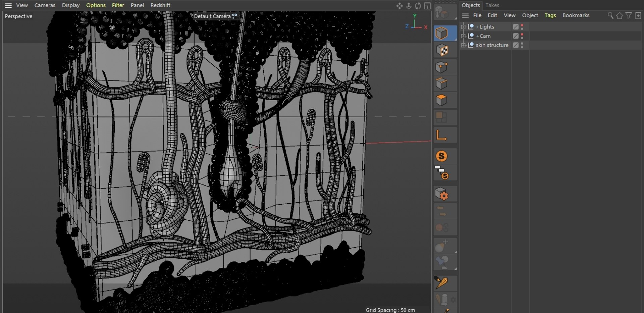Click the cube with gear icon
The height and width of the screenshot is (313, 644).
[x=442, y=194]
